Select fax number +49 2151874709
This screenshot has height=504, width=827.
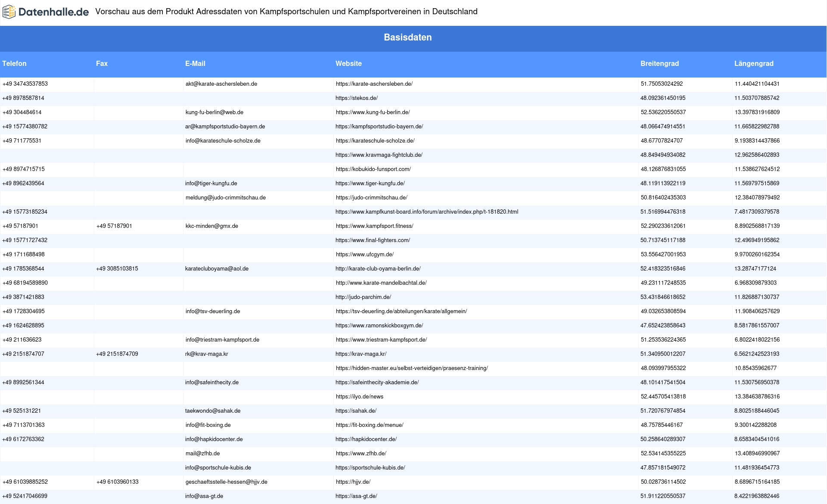(117, 354)
